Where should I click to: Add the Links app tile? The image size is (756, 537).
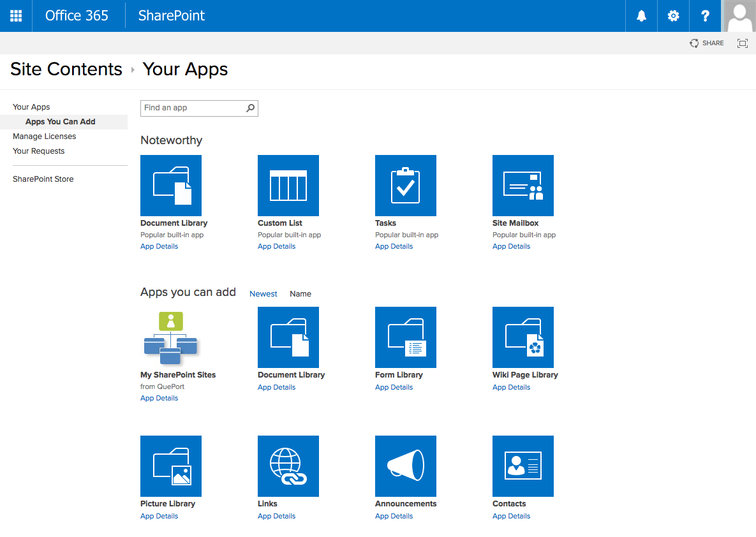pos(288,466)
